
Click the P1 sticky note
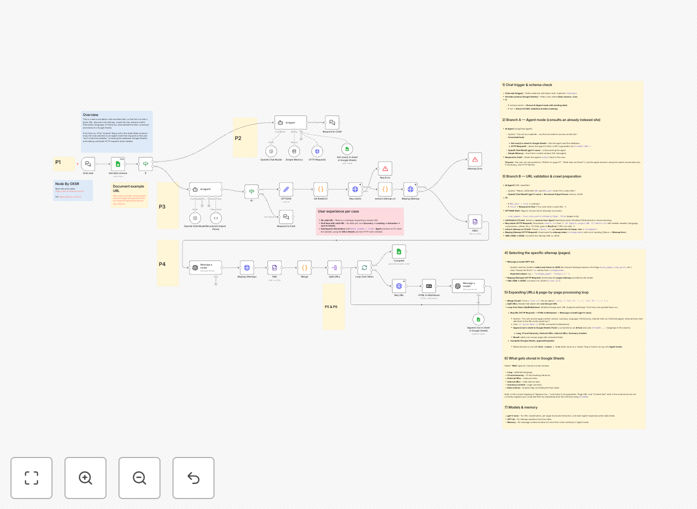tap(64, 164)
